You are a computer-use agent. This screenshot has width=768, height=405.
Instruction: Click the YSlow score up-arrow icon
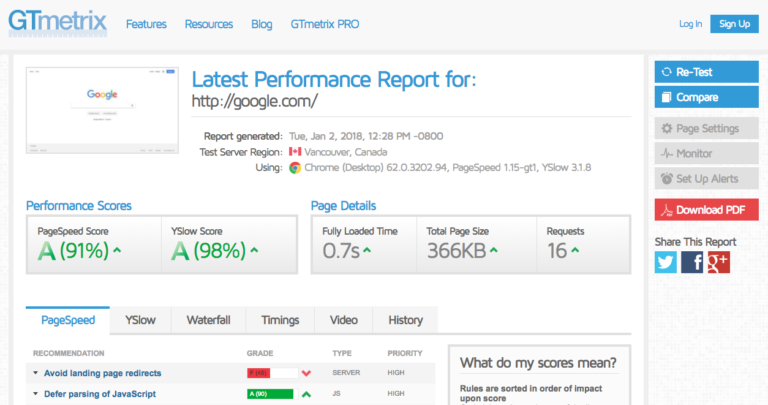click(x=254, y=251)
